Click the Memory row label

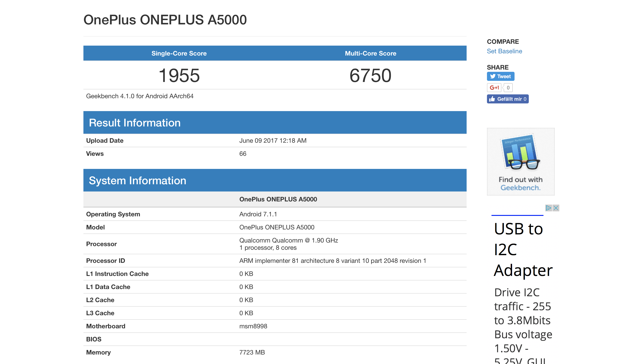(x=98, y=352)
